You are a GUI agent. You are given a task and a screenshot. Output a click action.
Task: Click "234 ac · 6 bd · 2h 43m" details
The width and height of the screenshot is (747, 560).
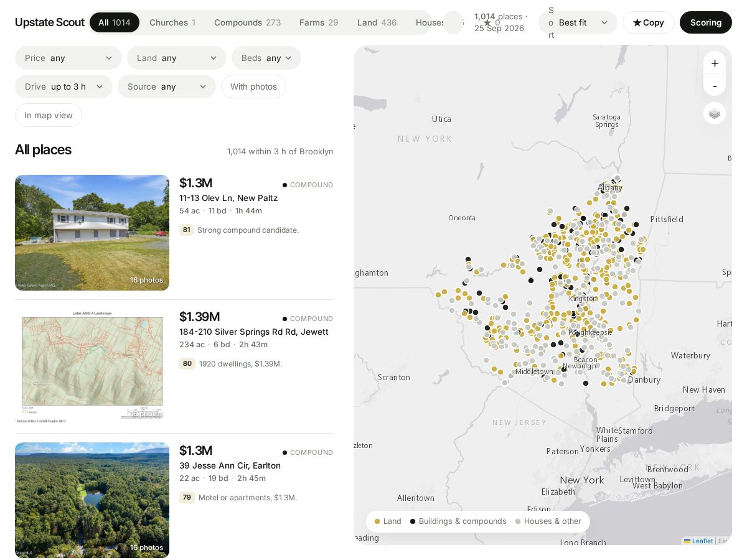click(x=223, y=344)
